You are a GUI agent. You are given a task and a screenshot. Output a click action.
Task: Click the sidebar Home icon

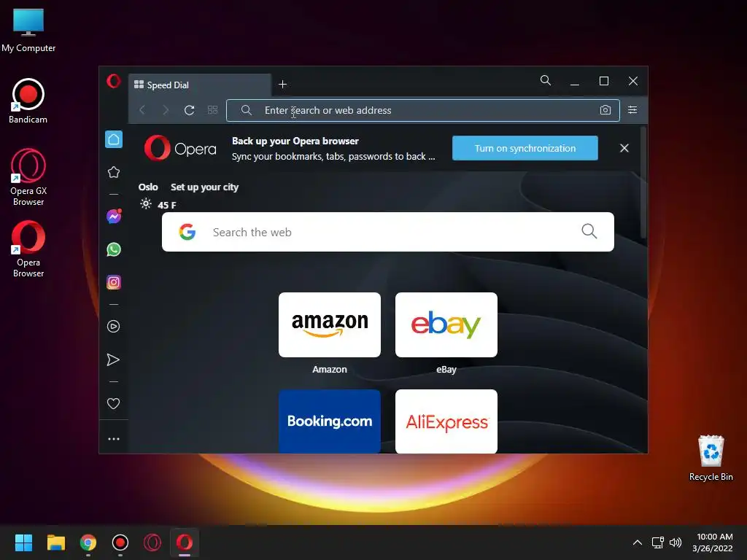pos(113,139)
